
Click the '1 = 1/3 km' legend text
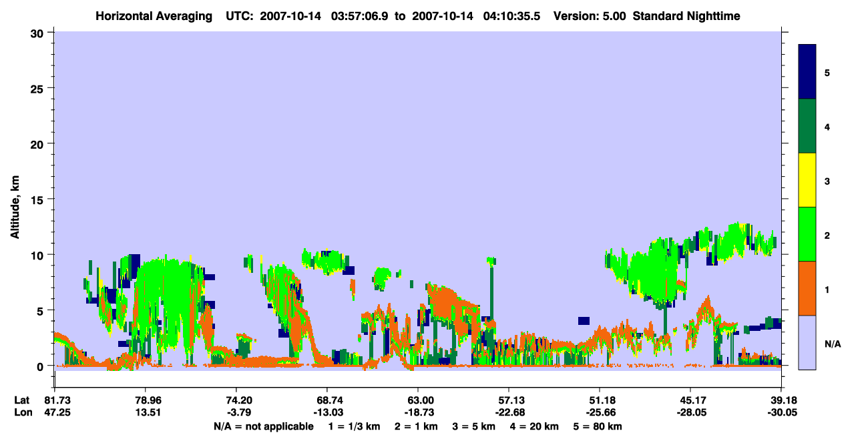pos(355,426)
